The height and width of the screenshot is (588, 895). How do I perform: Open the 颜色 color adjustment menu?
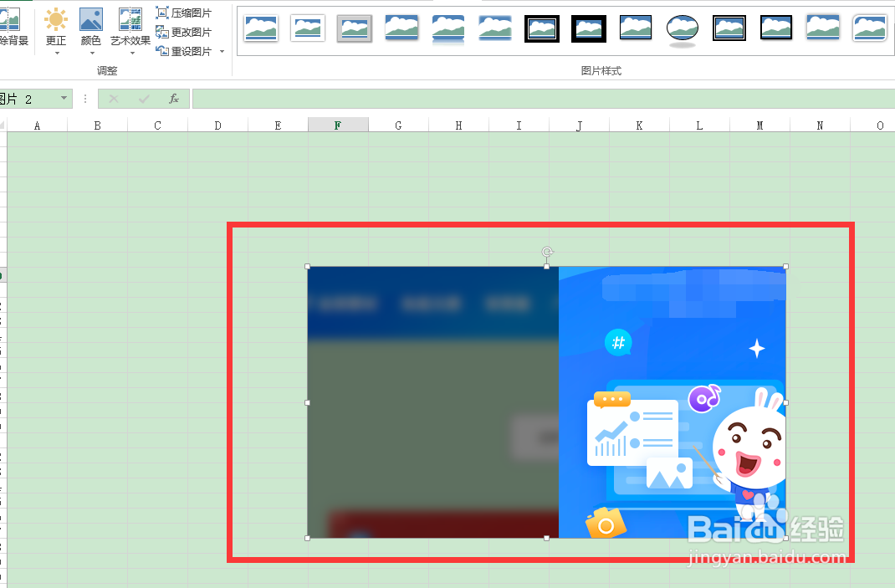point(91,32)
